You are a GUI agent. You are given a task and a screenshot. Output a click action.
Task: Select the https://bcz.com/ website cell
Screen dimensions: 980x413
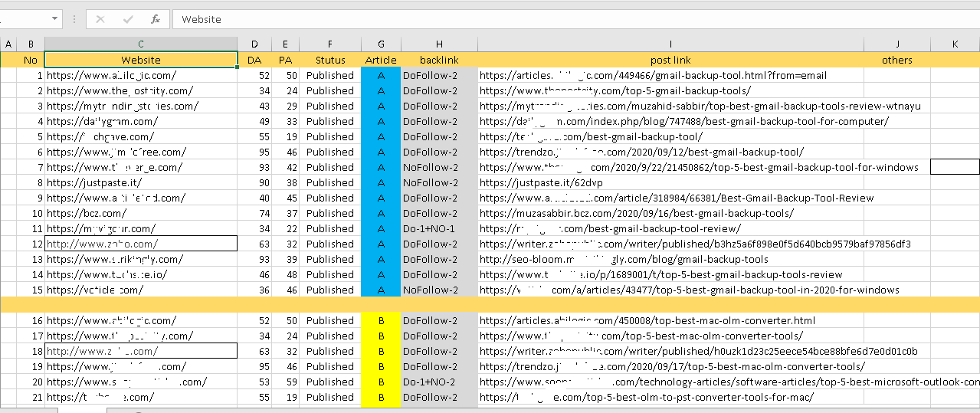click(141, 213)
